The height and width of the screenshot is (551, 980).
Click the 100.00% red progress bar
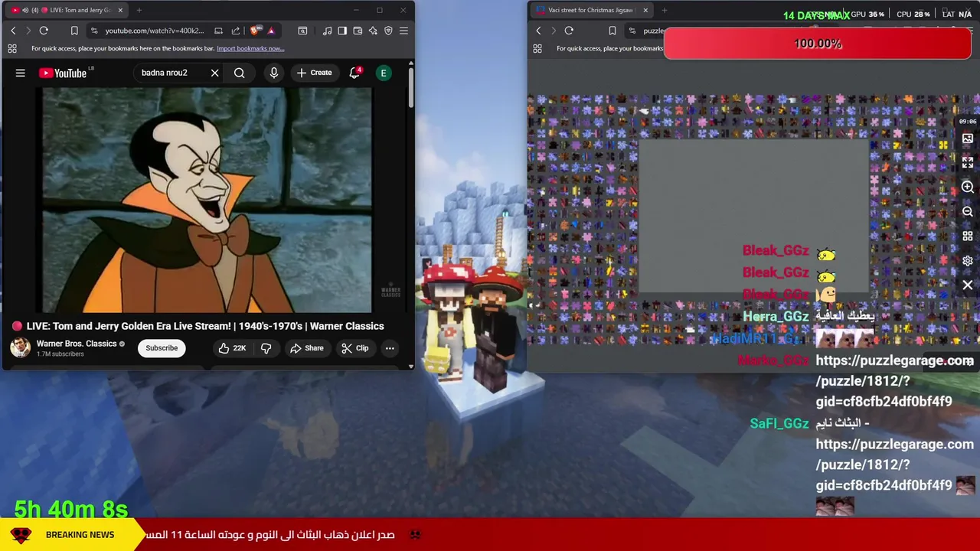coord(818,44)
